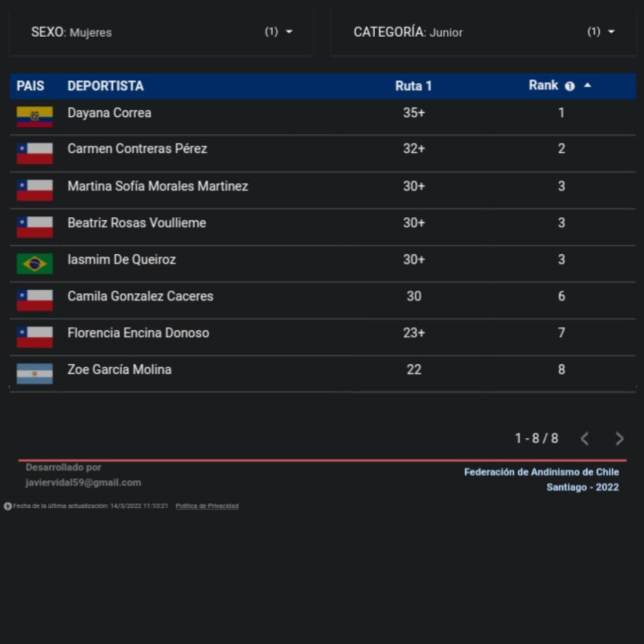
Task: Click the Brazil flag beside Iasmim De Queiroz
Action: point(34,264)
